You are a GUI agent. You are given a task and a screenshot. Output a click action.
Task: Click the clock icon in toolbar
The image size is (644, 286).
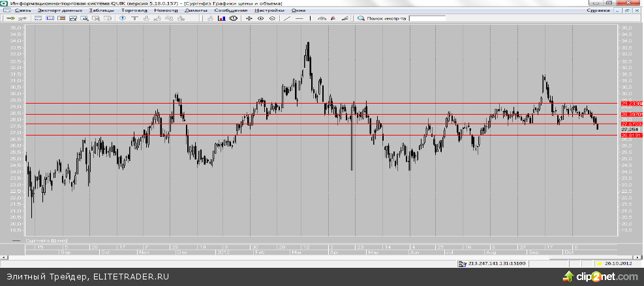pos(233,18)
